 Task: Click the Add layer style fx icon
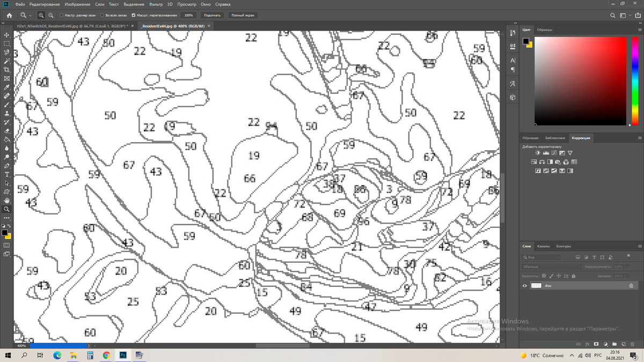click(587, 344)
